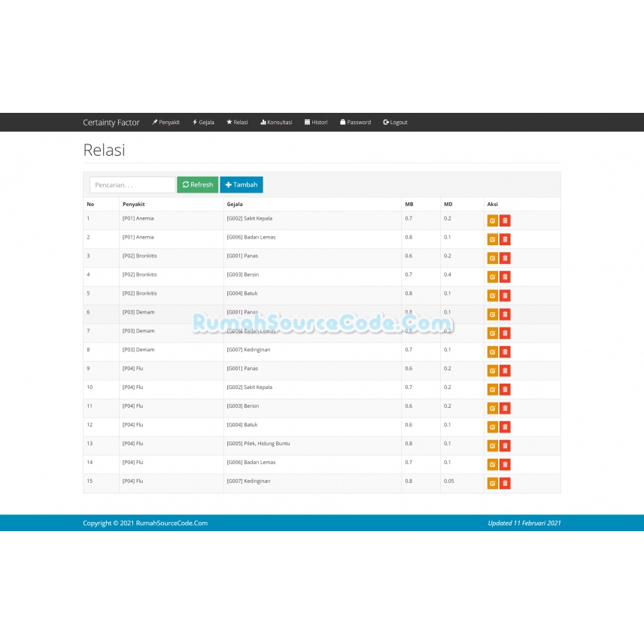Image resolution: width=644 pixels, height=644 pixels.
Task: Edit row 5 Bronkitis Batuk relation
Action: click(x=493, y=296)
